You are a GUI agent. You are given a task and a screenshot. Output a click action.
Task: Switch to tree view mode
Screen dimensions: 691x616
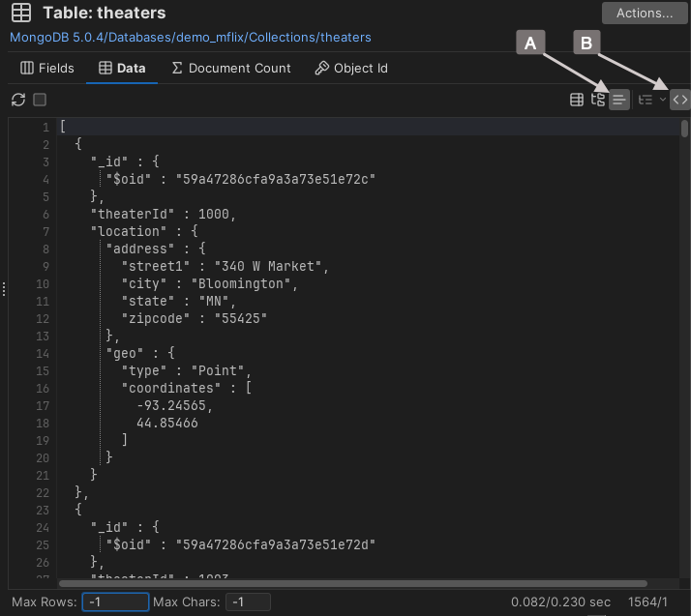point(598,100)
